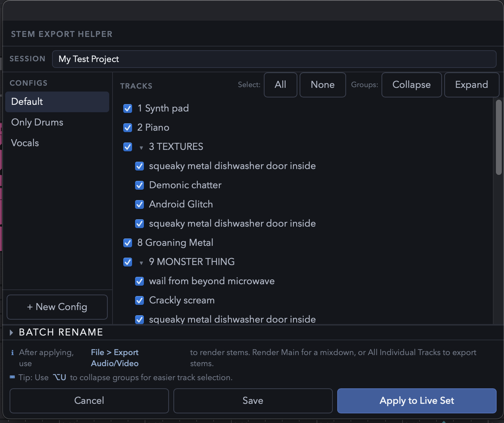Select the Only Drums config
The image size is (504, 423).
pos(57,123)
